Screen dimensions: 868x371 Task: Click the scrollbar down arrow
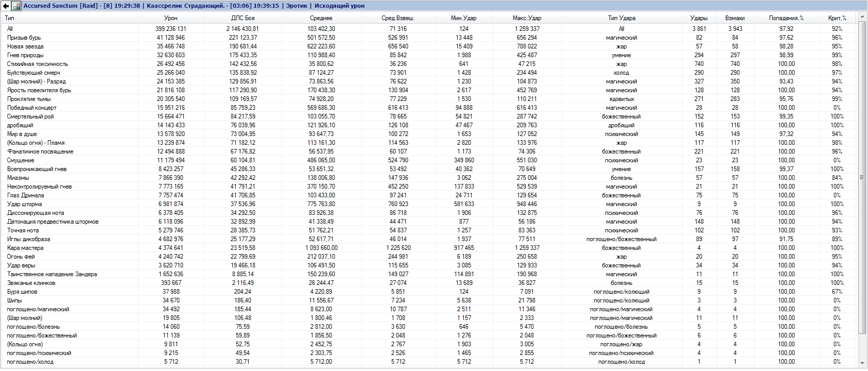[x=862, y=363]
